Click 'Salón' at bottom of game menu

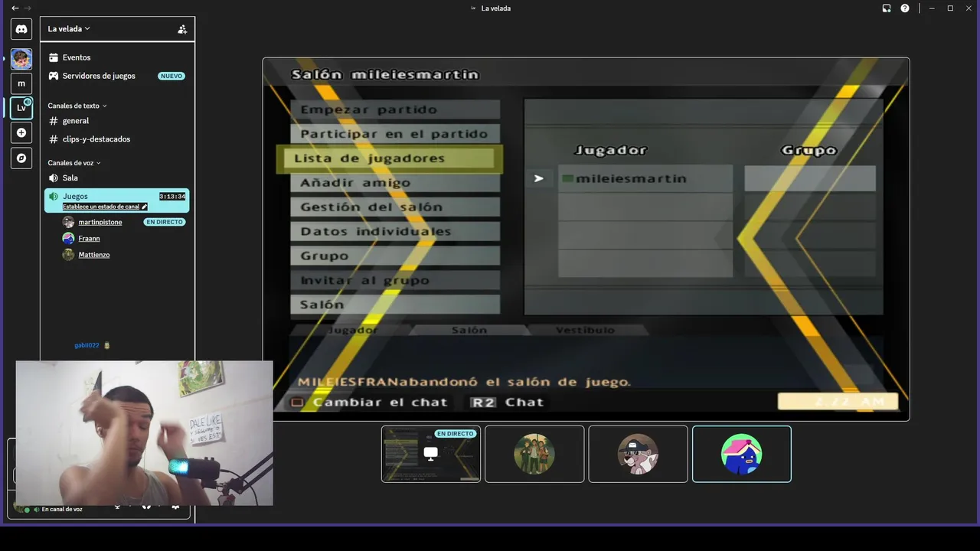395,305
